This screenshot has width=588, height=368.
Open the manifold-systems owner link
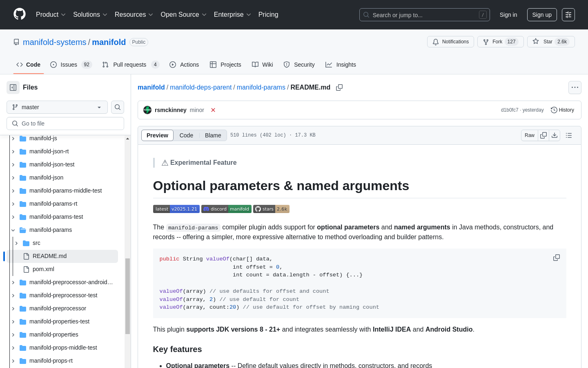pyautogui.click(x=55, y=42)
